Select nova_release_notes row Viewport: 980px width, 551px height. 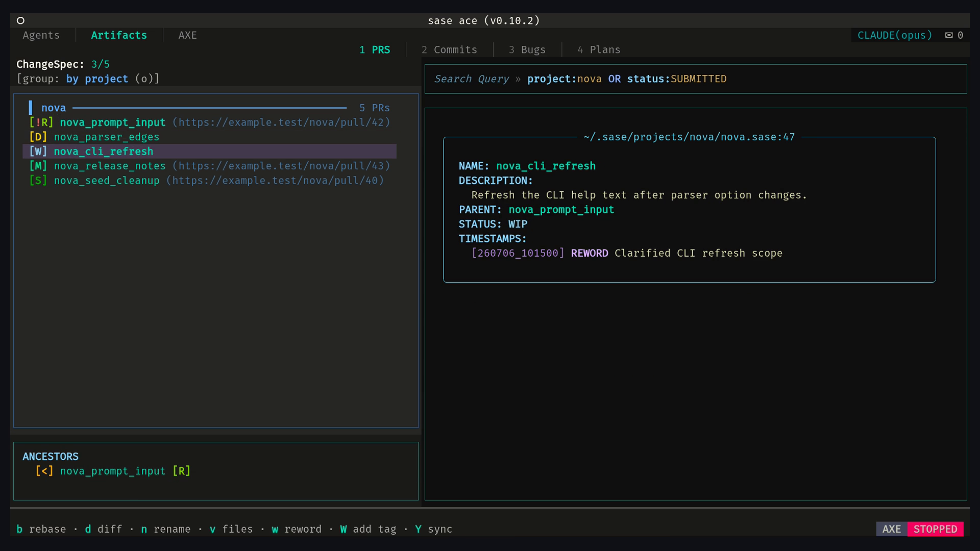tap(209, 166)
